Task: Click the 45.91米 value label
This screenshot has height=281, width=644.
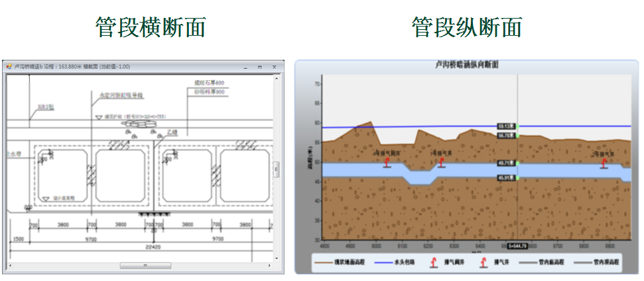Action: (x=507, y=178)
